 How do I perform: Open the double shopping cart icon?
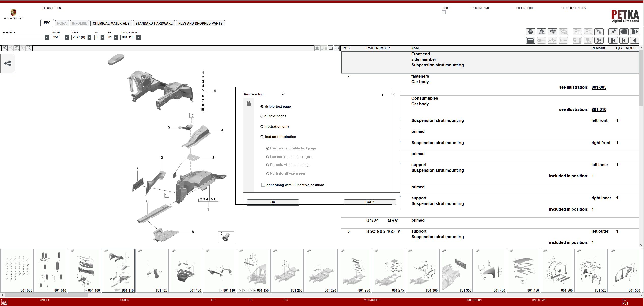click(599, 32)
